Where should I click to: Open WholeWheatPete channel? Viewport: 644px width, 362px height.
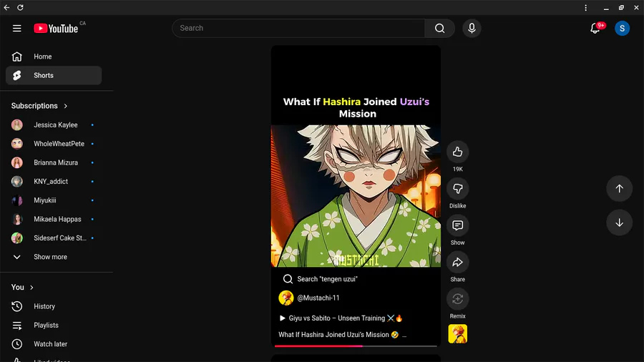tap(54, 144)
